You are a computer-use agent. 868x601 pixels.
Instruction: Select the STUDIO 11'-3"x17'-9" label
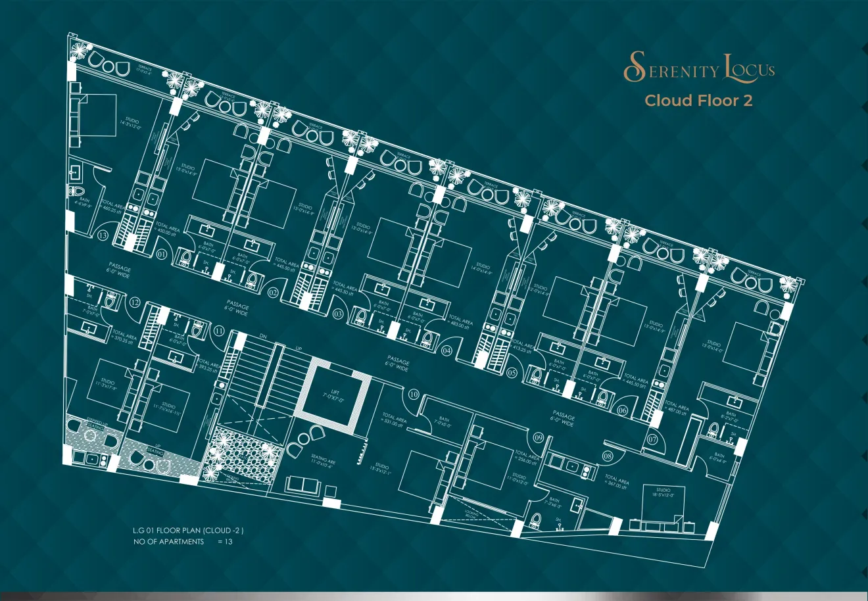(107, 385)
